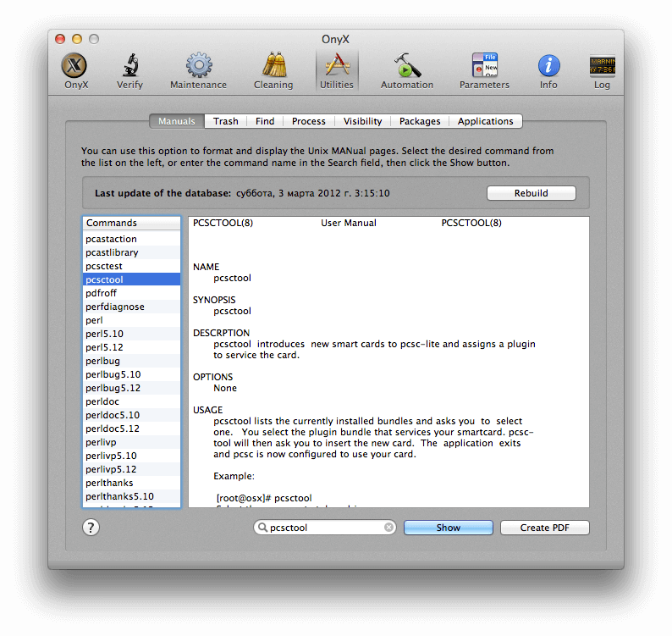Image resolution: width=672 pixels, height=636 pixels.
Task: Select pcsctest in the commands list
Action: point(131,266)
